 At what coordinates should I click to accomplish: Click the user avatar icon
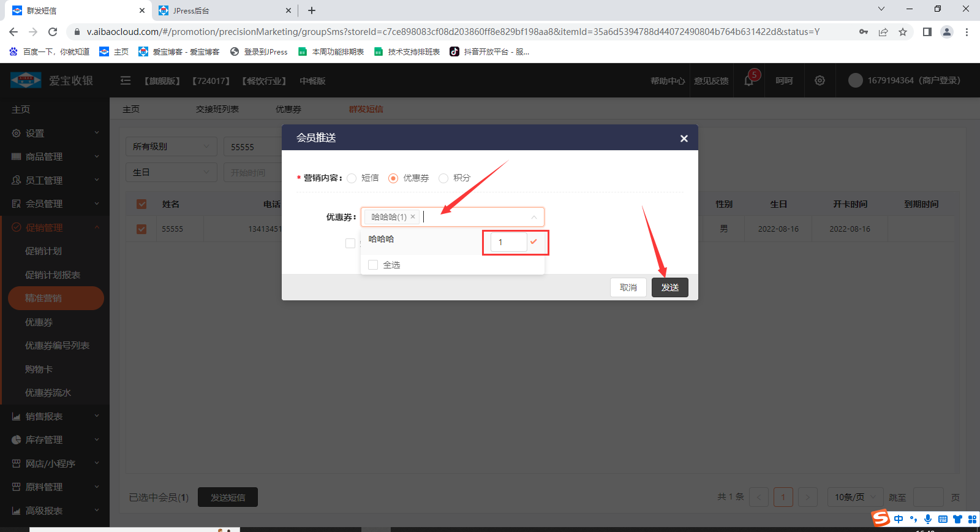[x=856, y=80]
